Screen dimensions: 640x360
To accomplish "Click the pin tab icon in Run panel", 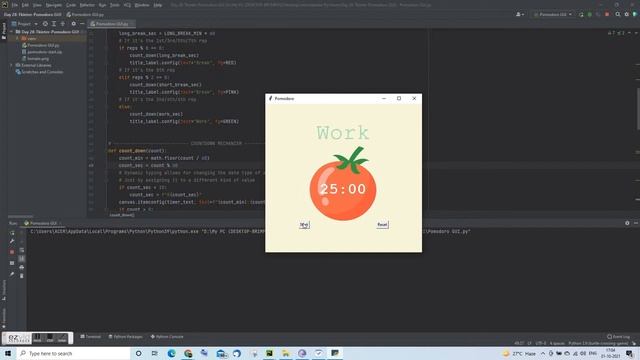I will 12,274.
